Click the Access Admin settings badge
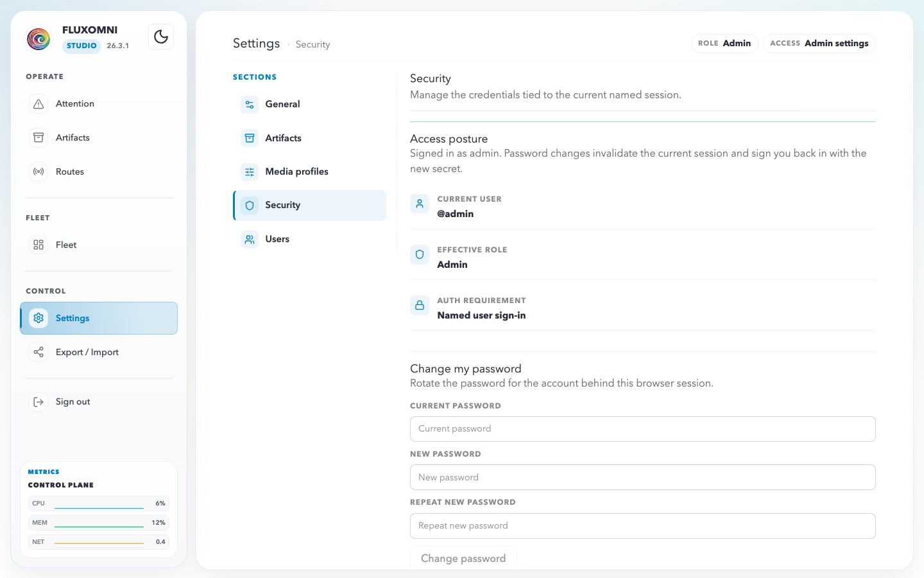 819,44
